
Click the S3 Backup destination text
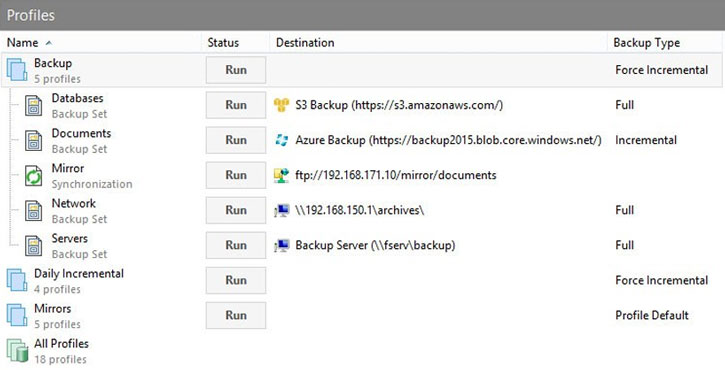(x=399, y=105)
